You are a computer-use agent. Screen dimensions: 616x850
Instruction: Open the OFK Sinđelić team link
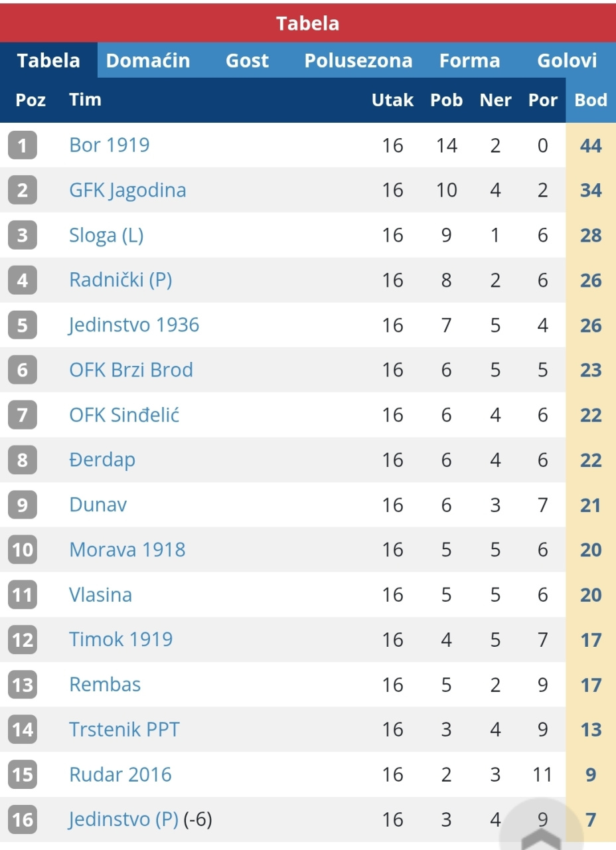pos(124,415)
